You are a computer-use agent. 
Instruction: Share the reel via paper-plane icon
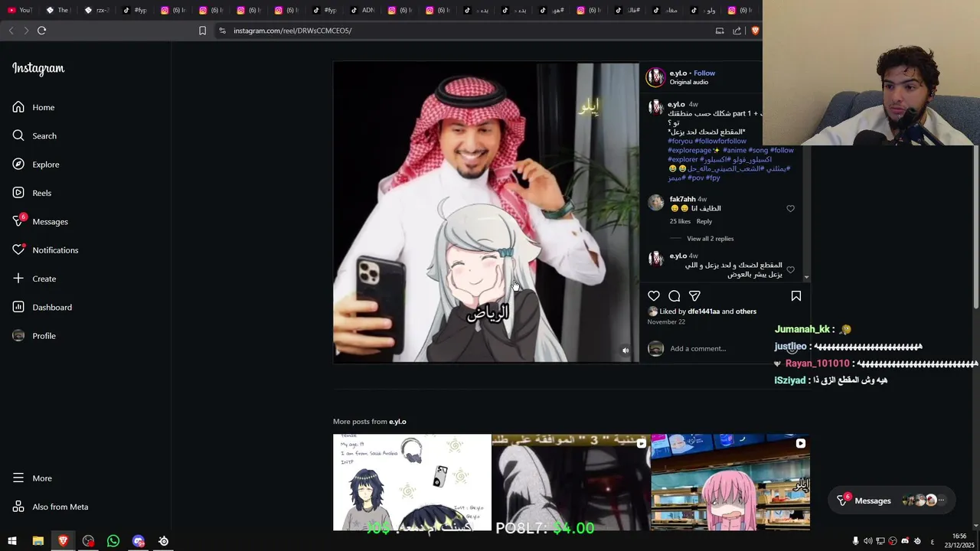(x=694, y=296)
